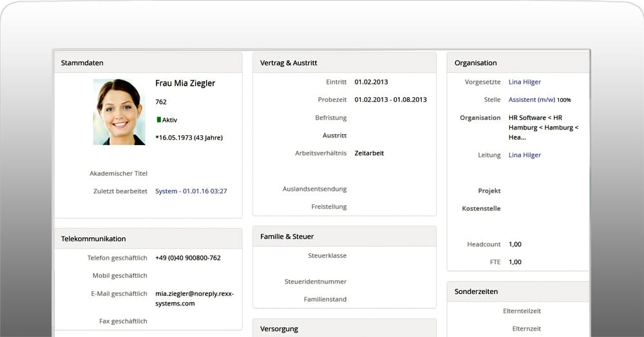Screen dimensions: 644x337
Task: Select the Stammdaten panel header
Action: (x=148, y=63)
